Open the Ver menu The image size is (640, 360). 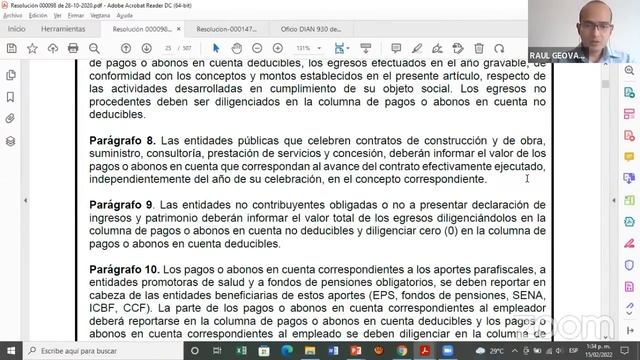pos(58,16)
